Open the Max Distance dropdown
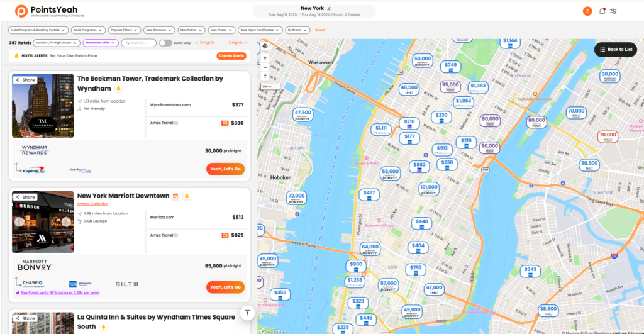This screenshot has width=644, height=334. (x=159, y=30)
